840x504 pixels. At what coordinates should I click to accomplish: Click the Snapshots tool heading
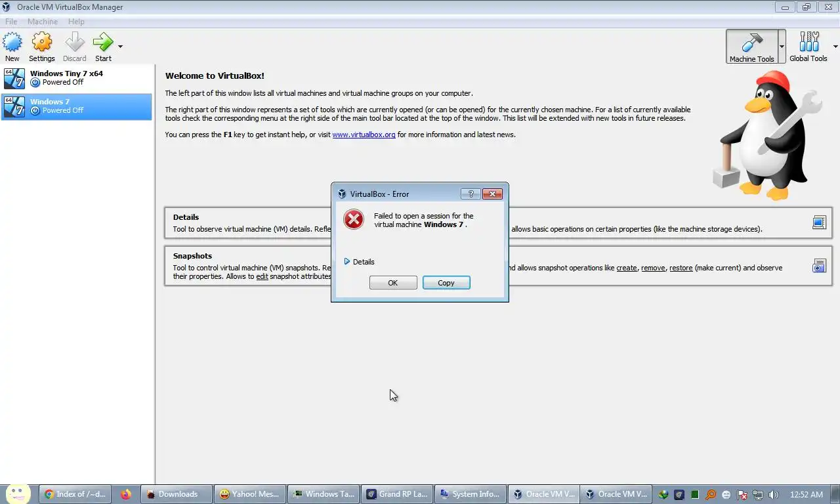point(192,256)
